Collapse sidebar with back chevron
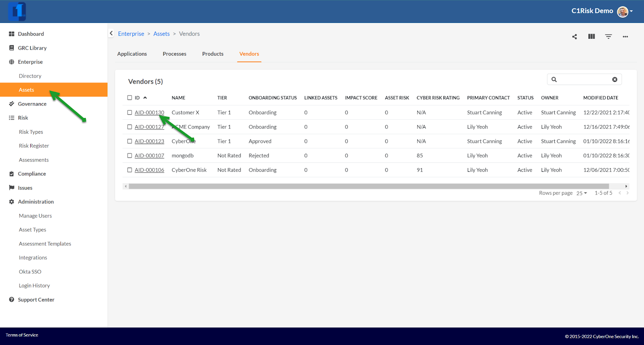The width and height of the screenshot is (644, 345). (x=111, y=33)
